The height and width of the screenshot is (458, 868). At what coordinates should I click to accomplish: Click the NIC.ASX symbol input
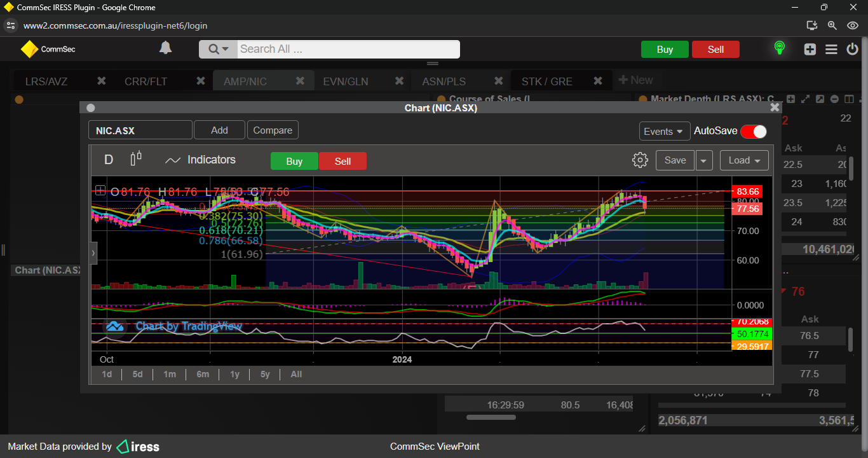(140, 130)
